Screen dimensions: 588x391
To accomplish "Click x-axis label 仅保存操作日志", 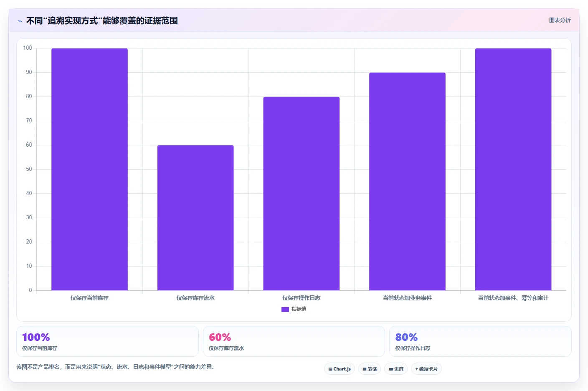I will point(301,298).
